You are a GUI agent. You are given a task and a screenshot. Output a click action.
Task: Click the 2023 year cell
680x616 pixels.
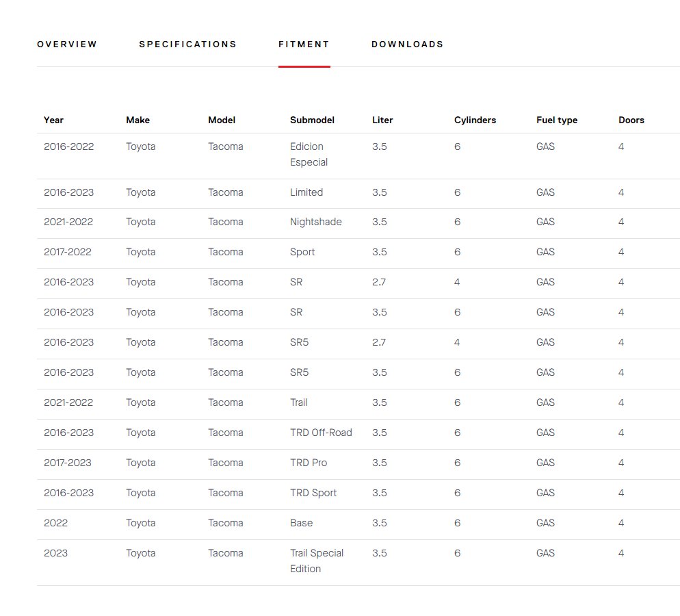[x=56, y=553]
